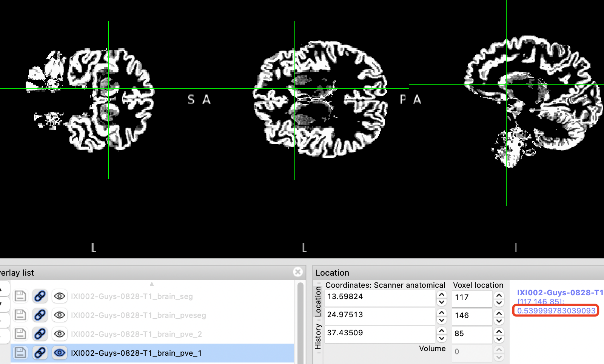Decrease the 37.43509 coordinate value
The height and width of the screenshot is (364, 604).
[x=442, y=338]
